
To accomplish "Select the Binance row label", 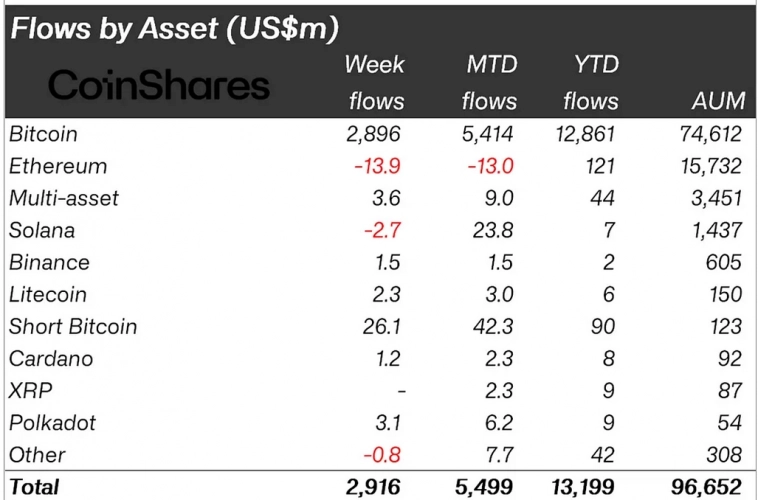I will tap(48, 262).
